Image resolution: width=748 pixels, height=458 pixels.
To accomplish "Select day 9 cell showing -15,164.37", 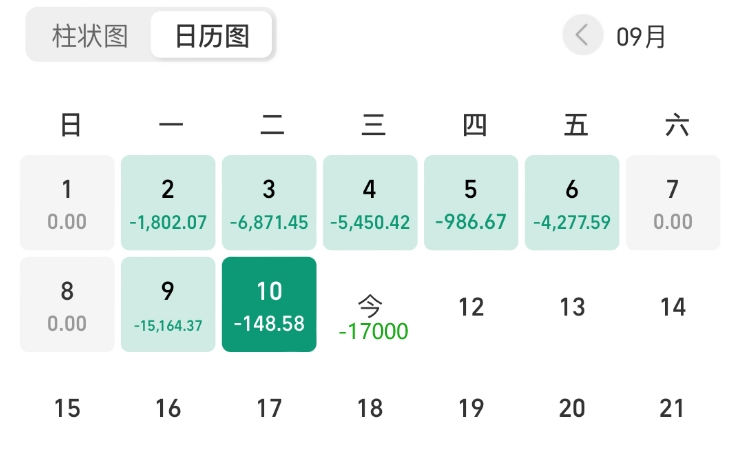I will point(168,304).
